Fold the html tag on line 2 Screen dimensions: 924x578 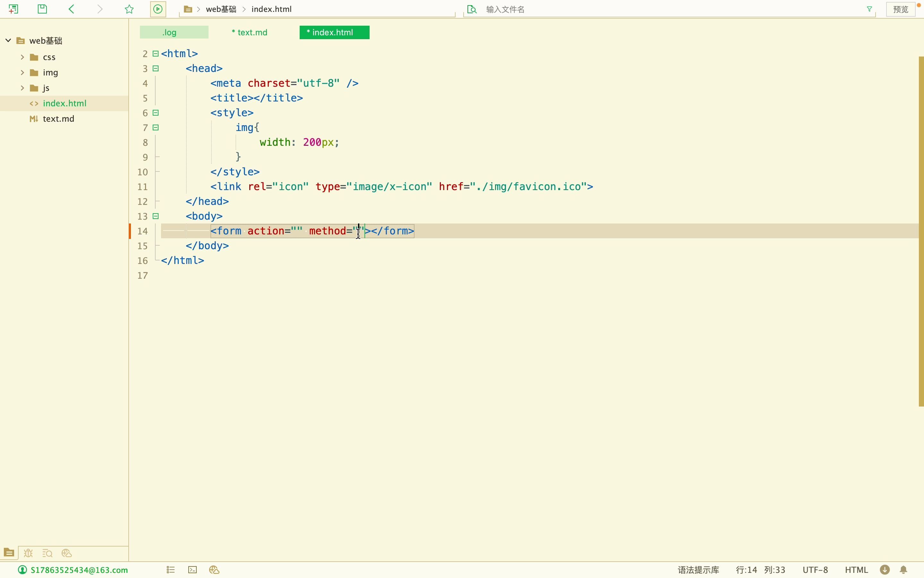(156, 54)
